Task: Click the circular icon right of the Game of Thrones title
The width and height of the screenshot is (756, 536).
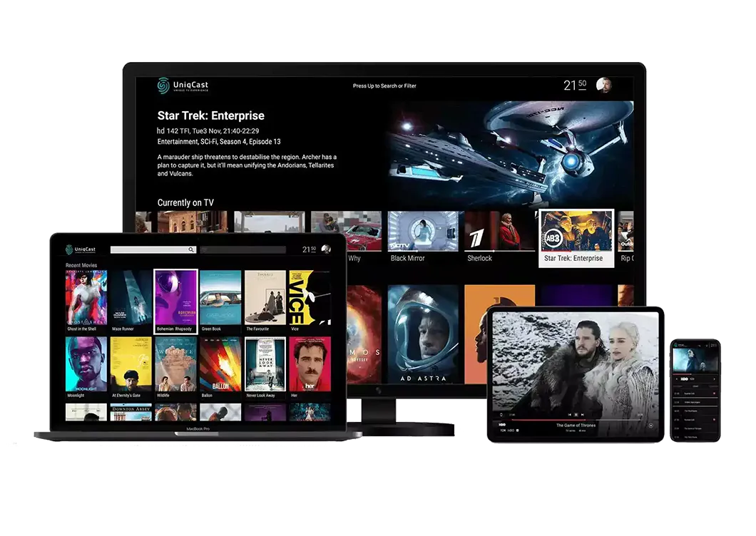Action: pyautogui.click(x=651, y=426)
